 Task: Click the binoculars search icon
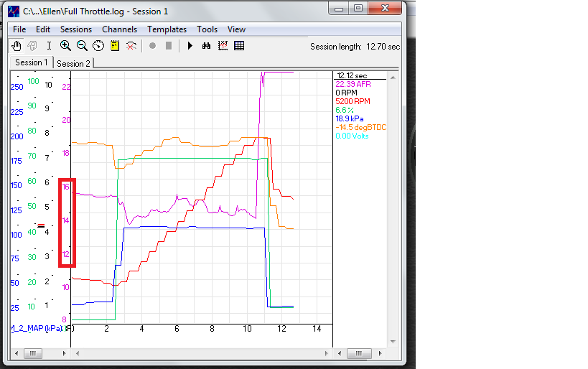tap(206, 46)
